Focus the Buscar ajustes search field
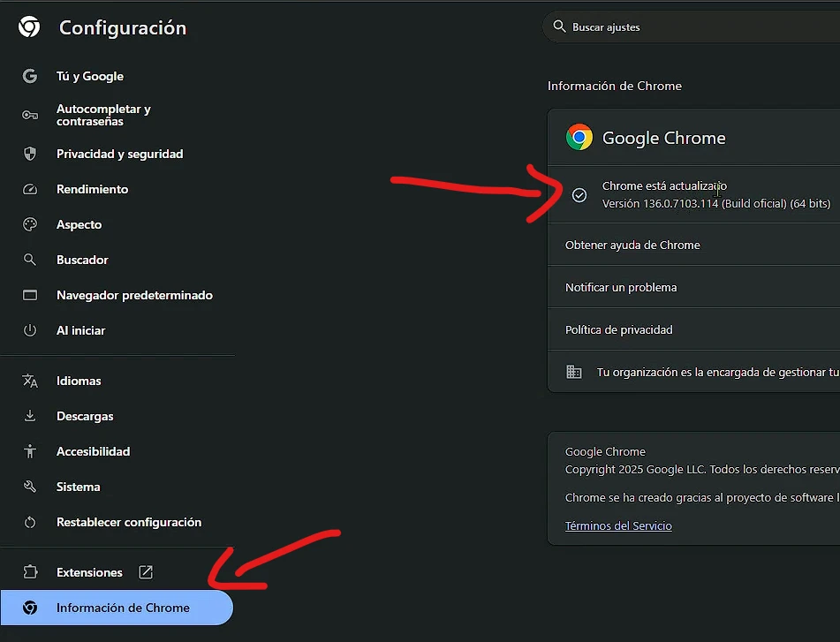 [x=691, y=26]
